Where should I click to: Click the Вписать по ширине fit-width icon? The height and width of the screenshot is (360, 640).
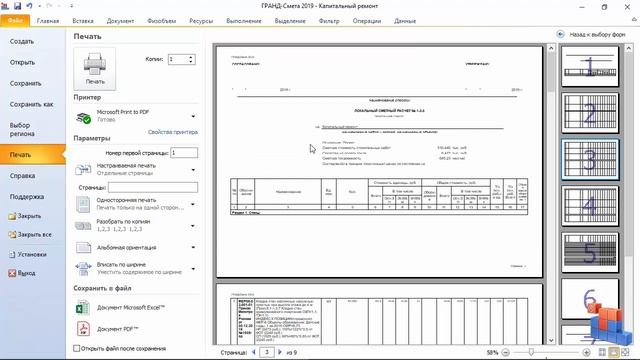83,269
